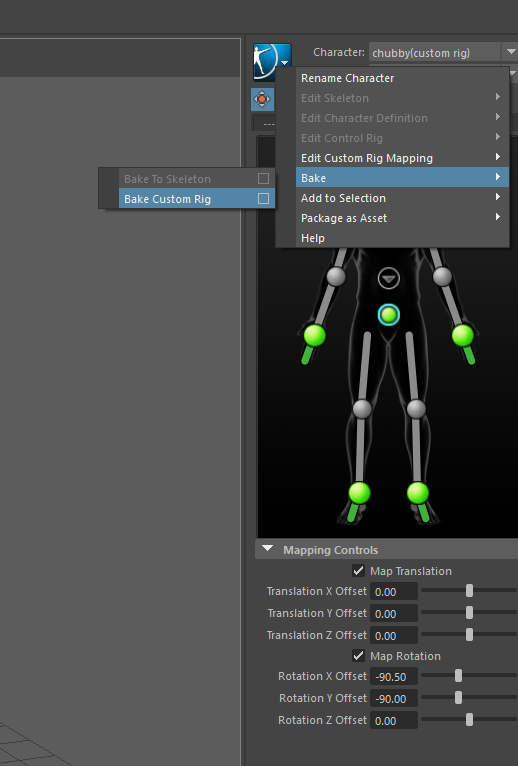518x766 pixels.
Task: Click the orange move-manipulator icon
Action: [x=262, y=99]
